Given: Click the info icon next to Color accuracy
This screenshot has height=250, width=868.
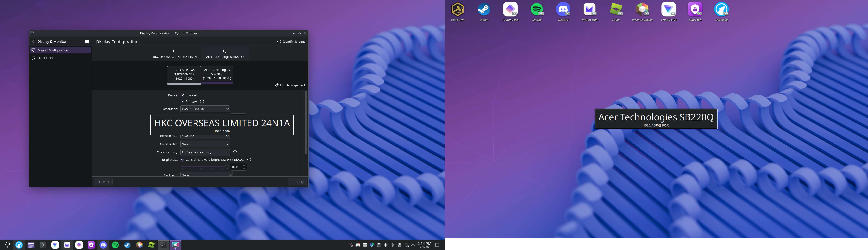Looking at the screenshot, I should [235, 152].
